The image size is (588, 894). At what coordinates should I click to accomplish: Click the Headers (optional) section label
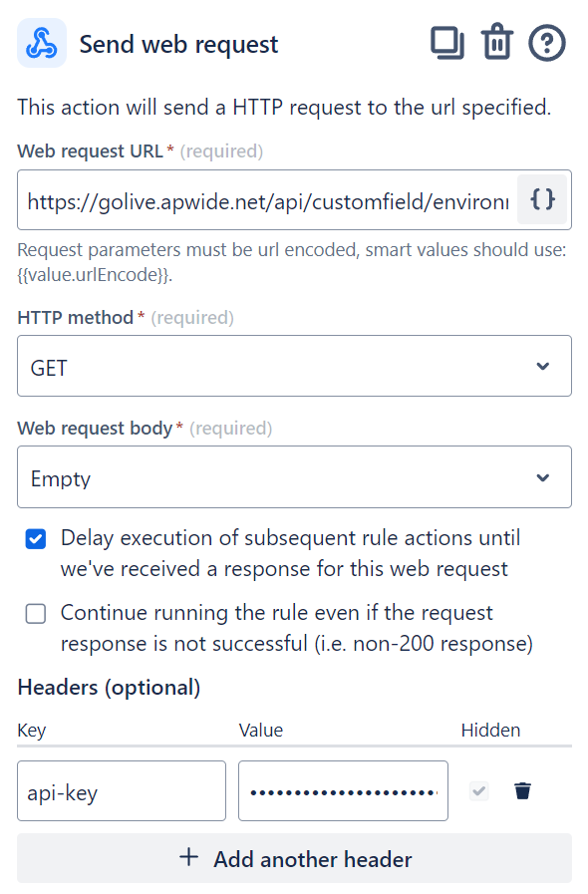(x=109, y=688)
